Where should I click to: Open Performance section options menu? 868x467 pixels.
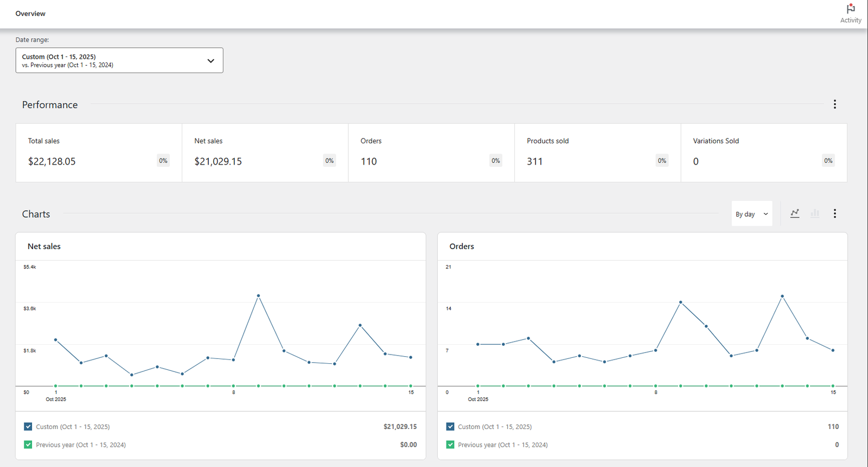click(x=834, y=104)
